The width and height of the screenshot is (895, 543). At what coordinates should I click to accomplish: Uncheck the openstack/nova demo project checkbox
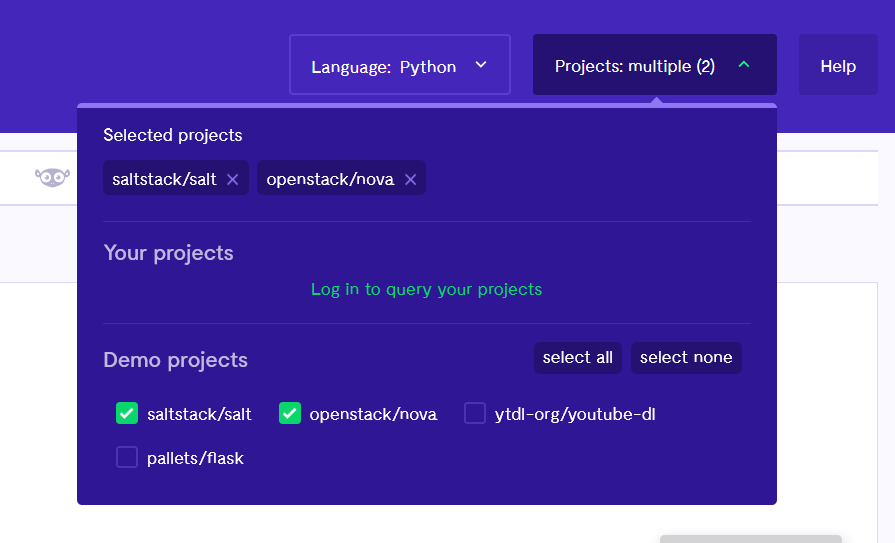(x=290, y=413)
